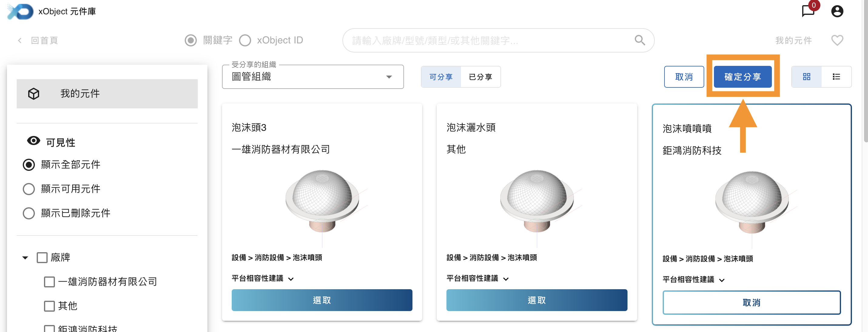Click the back arrow beside 回首頁
868x332 pixels.
20,41
